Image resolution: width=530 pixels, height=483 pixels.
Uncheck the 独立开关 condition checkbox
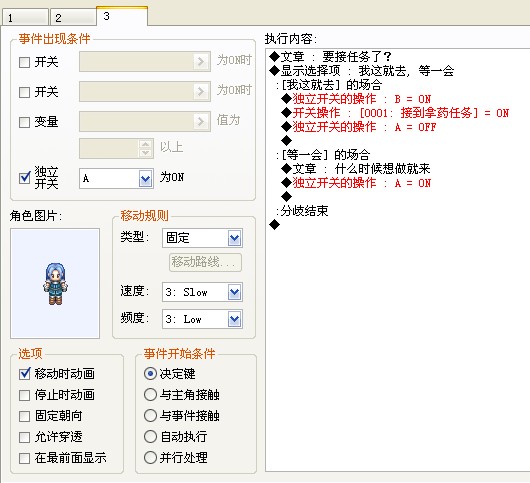click(24, 178)
